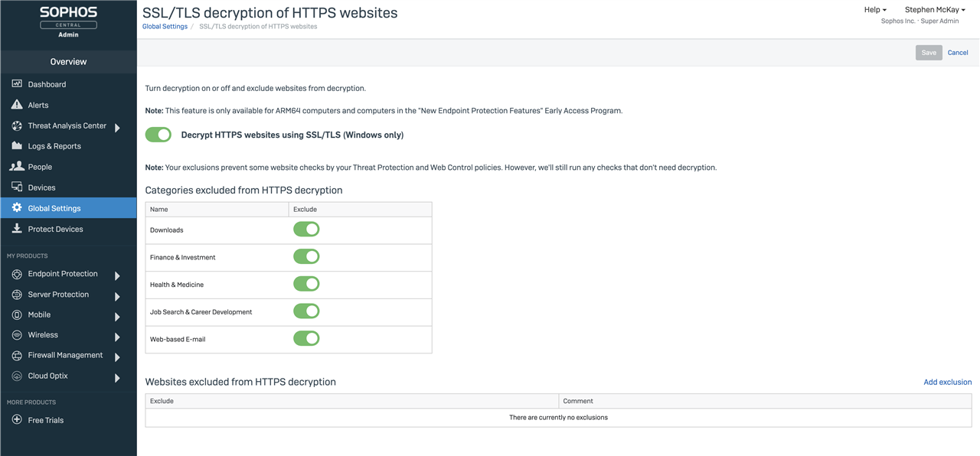Image resolution: width=980 pixels, height=456 pixels.
Task: Click the Finance & Investment category name
Action: [x=182, y=257]
